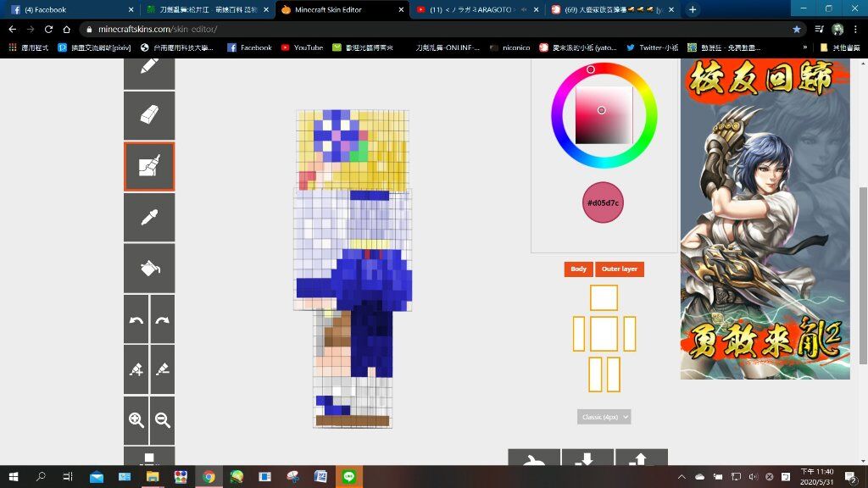Toggle the left-side leg on the model diagram

[x=595, y=374]
